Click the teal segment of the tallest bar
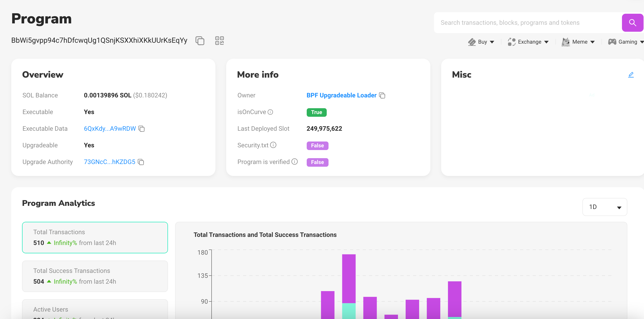Screen dimensions: 644x319 click(x=349, y=311)
